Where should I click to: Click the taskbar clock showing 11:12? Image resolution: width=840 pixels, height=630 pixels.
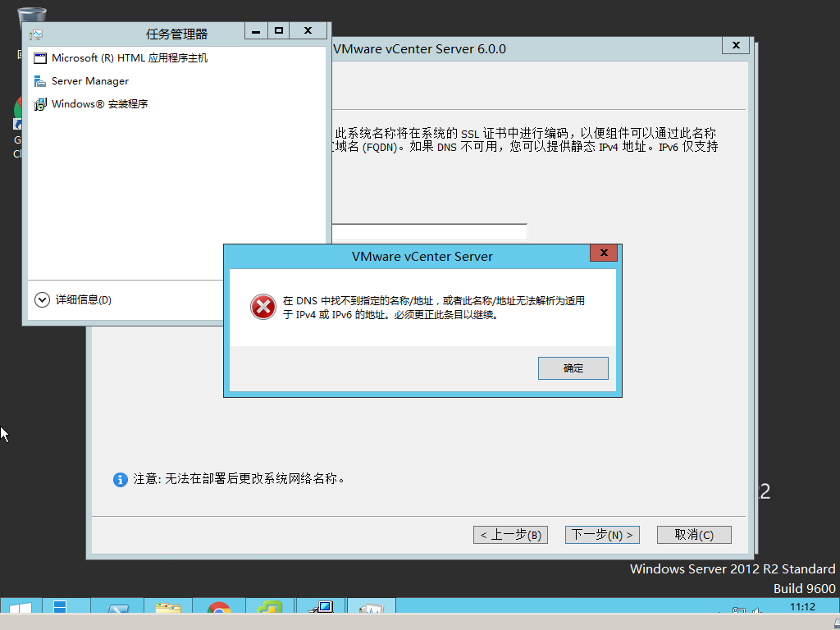802,607
